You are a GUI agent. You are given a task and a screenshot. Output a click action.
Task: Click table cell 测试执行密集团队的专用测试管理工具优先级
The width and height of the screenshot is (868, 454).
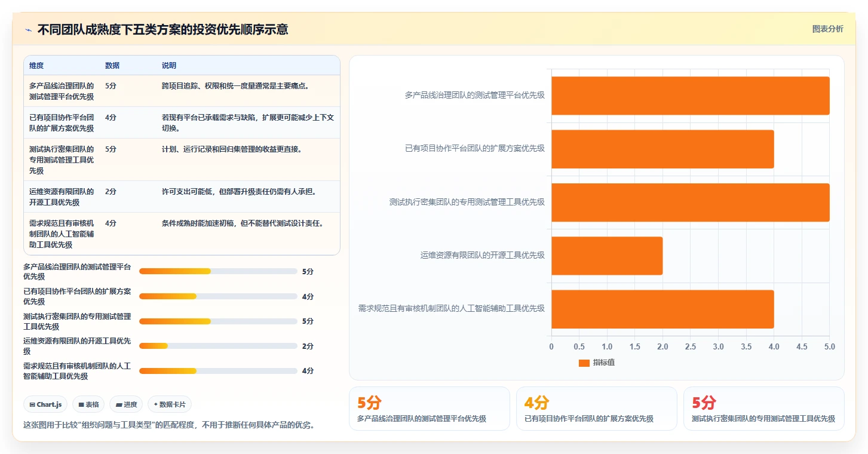click(x=62, y=160)
